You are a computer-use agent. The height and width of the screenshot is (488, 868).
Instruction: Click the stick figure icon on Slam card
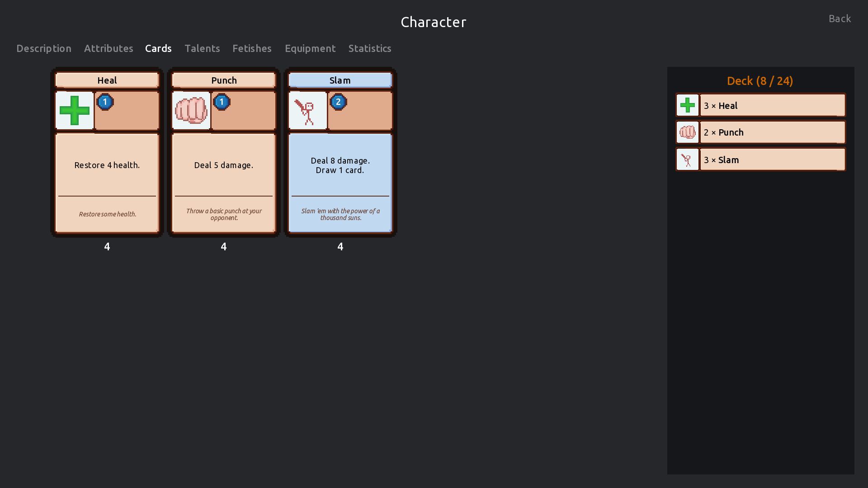308,111
